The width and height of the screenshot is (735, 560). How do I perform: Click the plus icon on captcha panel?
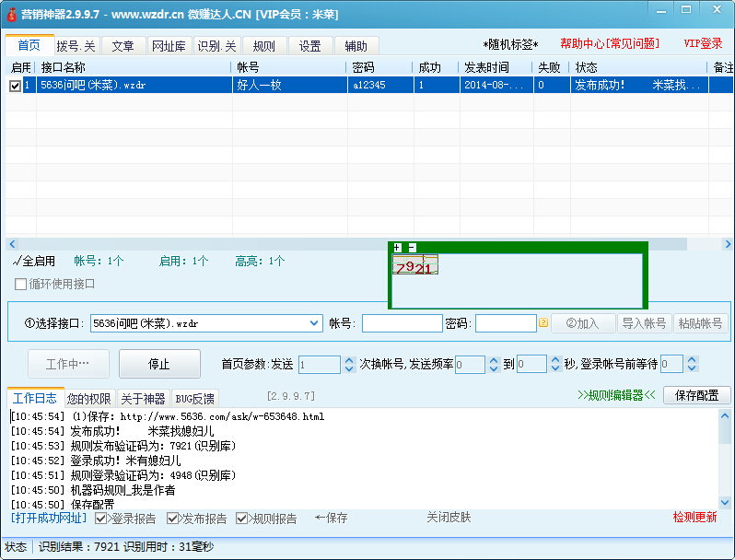pyautogui.click(x=397, y=247)
